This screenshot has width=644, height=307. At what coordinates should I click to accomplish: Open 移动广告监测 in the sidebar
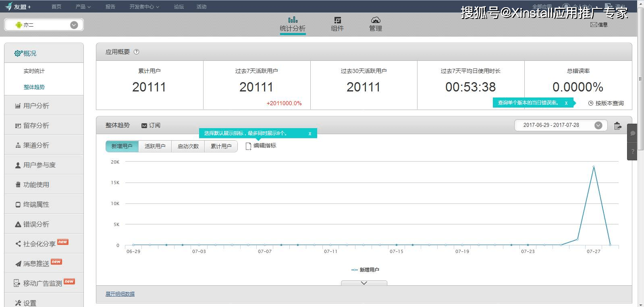point(44,283)
